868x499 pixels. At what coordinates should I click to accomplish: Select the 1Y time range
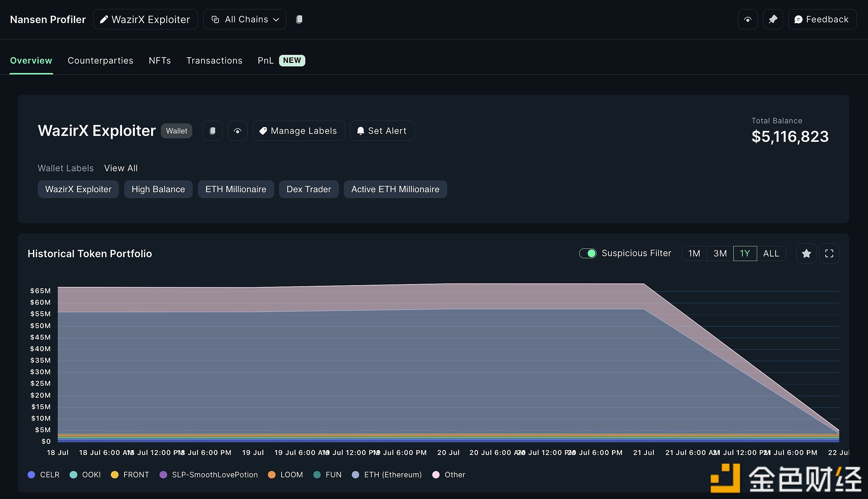[745, 253]
